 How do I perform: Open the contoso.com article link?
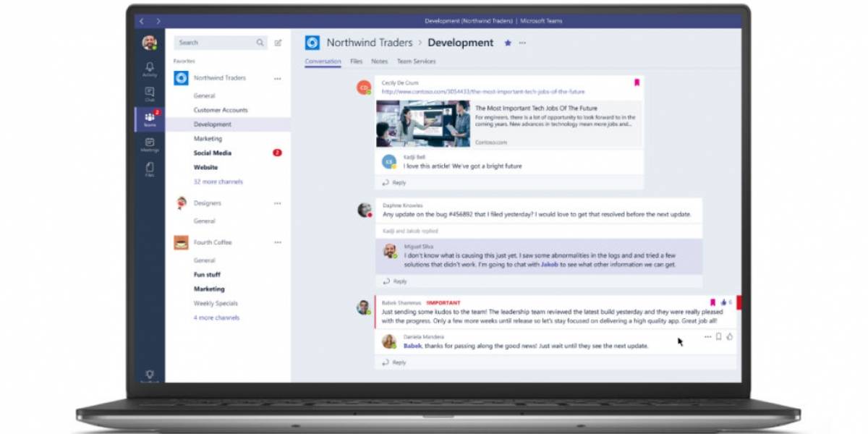click(483, 92)
